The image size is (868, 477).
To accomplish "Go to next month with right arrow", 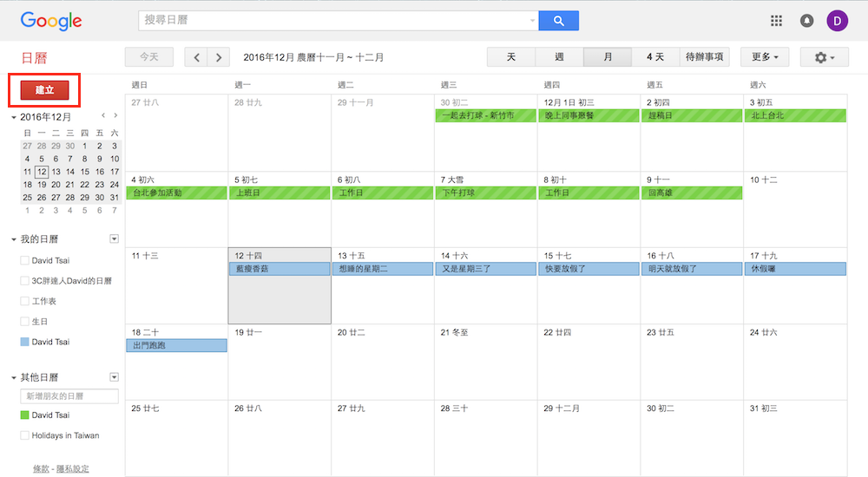I will click(219, 57).
